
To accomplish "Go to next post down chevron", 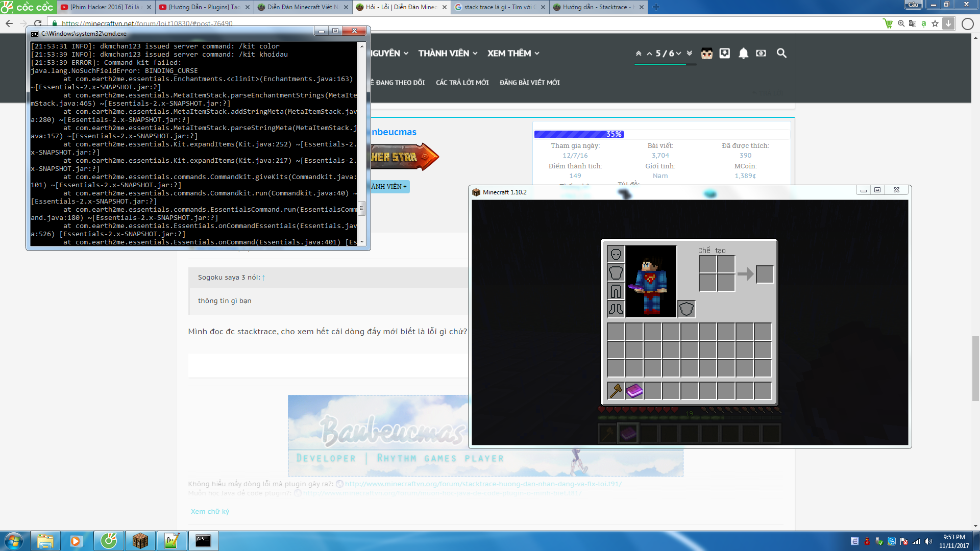I will [x=679, y=53].
